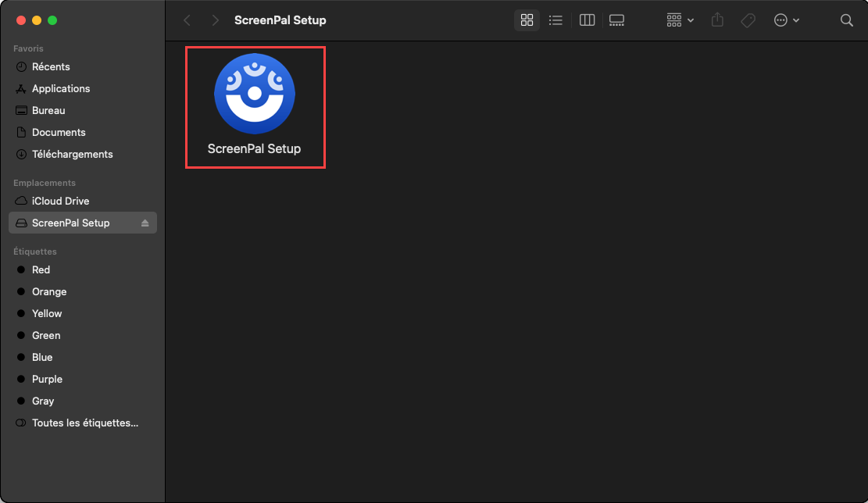This screenshot has width=868, height=503.
Task: Click the ScreenPal Setup window title
Action: click(x=280, y=20)
